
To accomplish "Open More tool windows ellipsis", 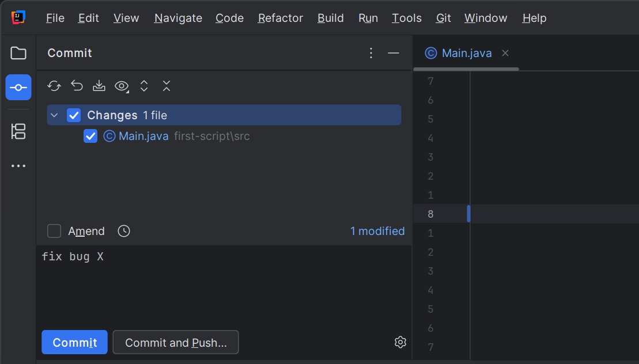I will pos(18,166).
